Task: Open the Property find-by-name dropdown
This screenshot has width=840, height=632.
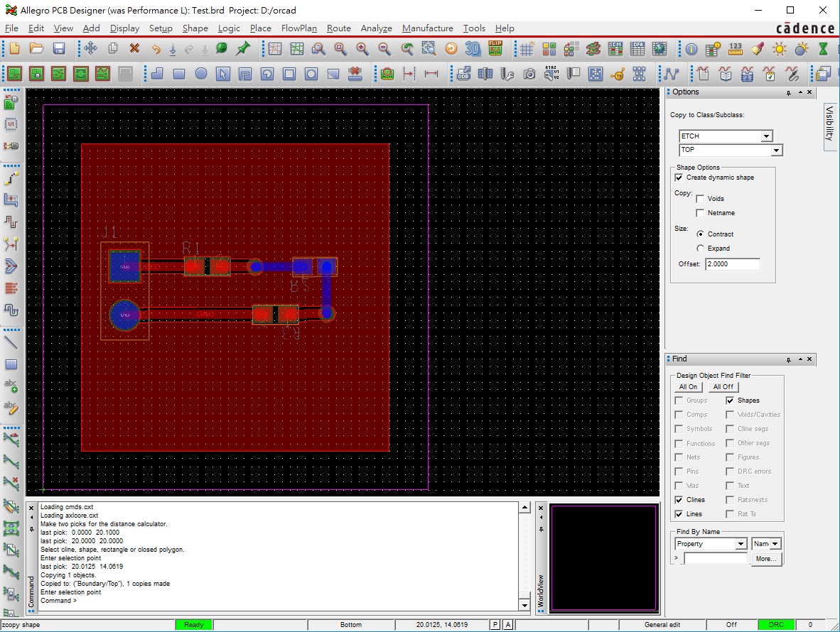Action: pyautogui.click(x=741, y=544)
